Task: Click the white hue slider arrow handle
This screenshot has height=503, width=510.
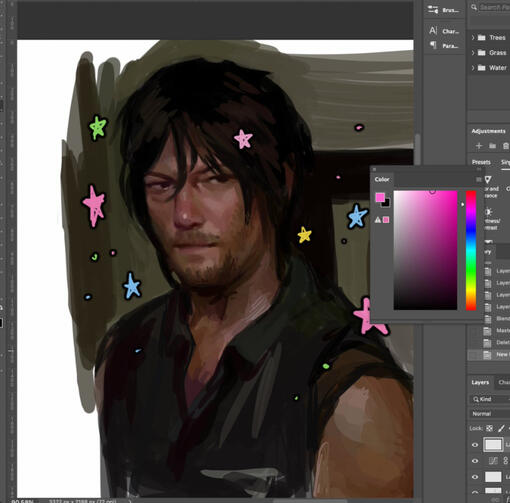Action: coord(463,204)
